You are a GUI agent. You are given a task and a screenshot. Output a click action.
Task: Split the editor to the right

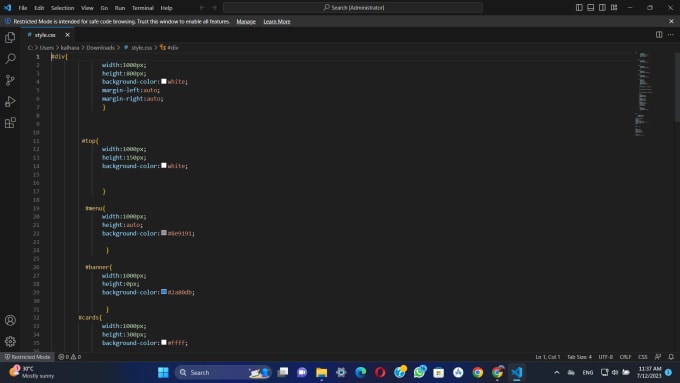pos(659,35)
